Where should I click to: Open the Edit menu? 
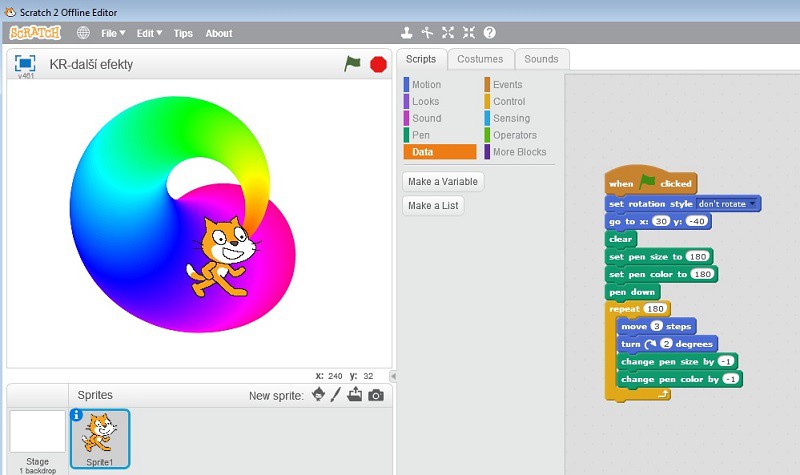click(x=149, y=33)
